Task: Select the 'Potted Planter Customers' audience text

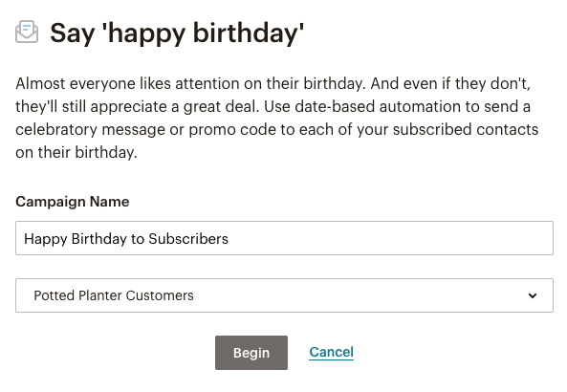Action: tap(114, 295)
